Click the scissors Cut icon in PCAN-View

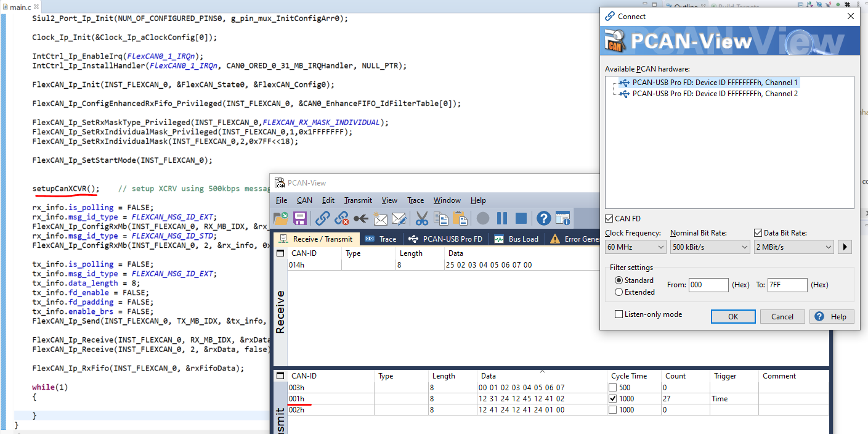click(421, 218)
